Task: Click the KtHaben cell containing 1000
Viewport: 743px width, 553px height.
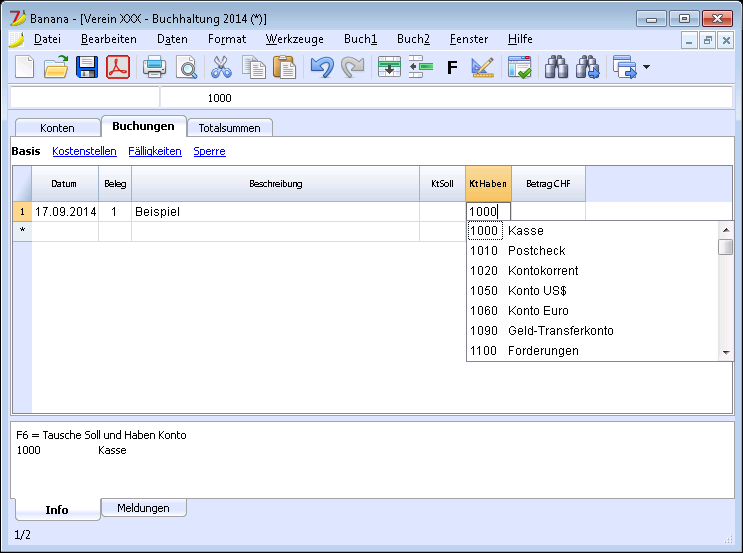Action: click(x=489, y=211)
